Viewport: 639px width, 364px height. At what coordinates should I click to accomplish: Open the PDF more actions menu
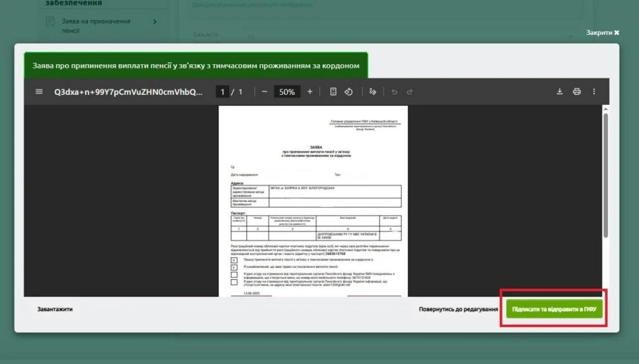(x=593, y=92)
